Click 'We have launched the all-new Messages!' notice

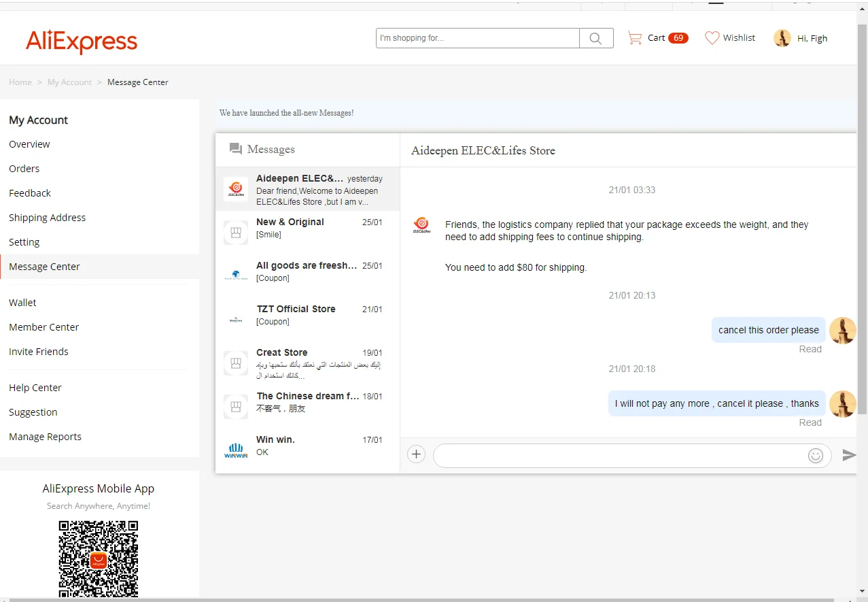286,113
